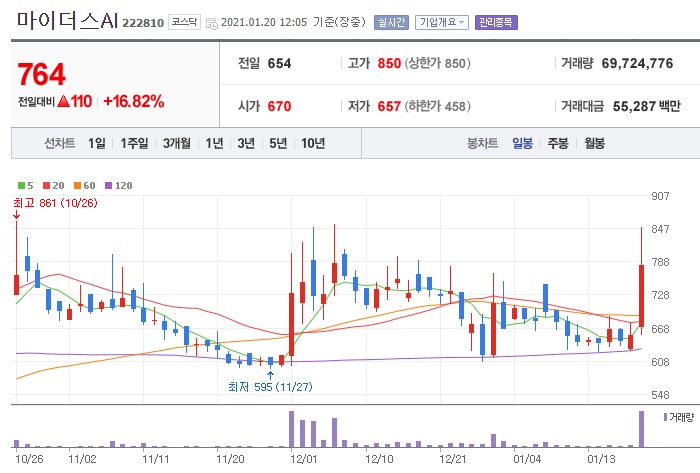Click the purple 120-day moving average swatch
700x473 pixels.
(x=108, y=186)
